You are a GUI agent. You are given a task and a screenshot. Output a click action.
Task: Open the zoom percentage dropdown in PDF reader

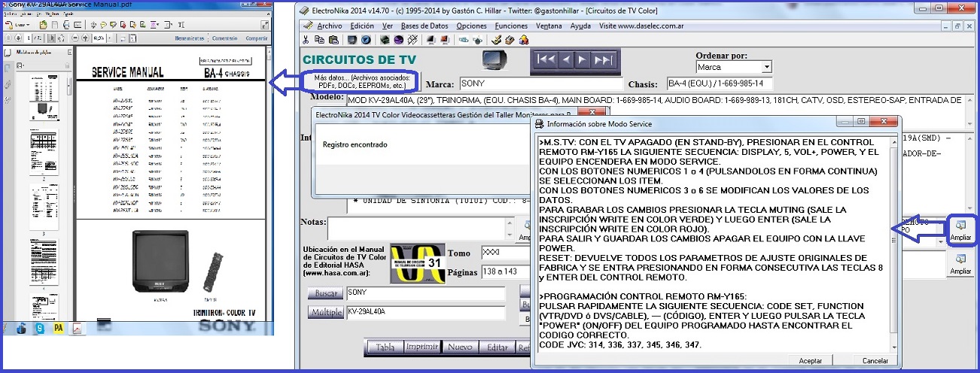pyautogui.click(x=110, y=38)
